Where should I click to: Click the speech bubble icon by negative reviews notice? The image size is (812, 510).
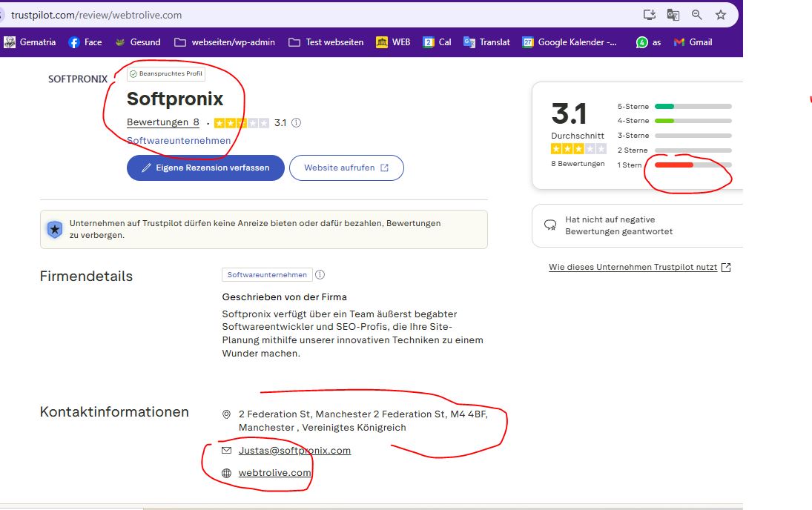point(550,225)
